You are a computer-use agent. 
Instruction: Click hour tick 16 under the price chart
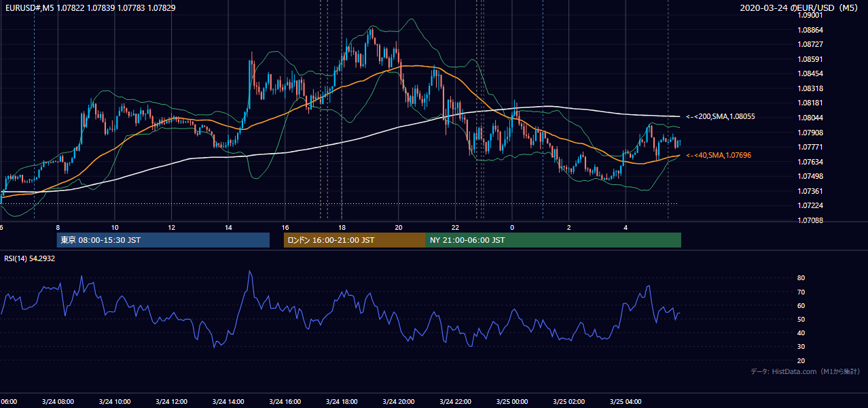285,227
